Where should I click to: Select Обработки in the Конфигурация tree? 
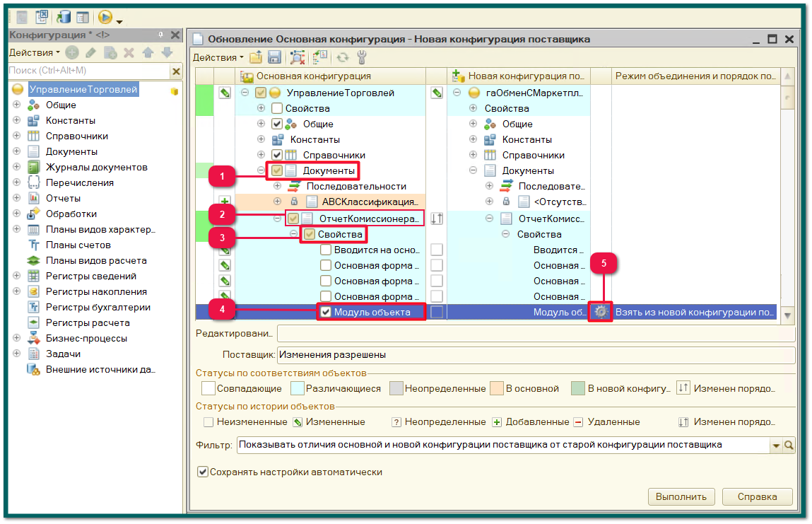point(71,214)
